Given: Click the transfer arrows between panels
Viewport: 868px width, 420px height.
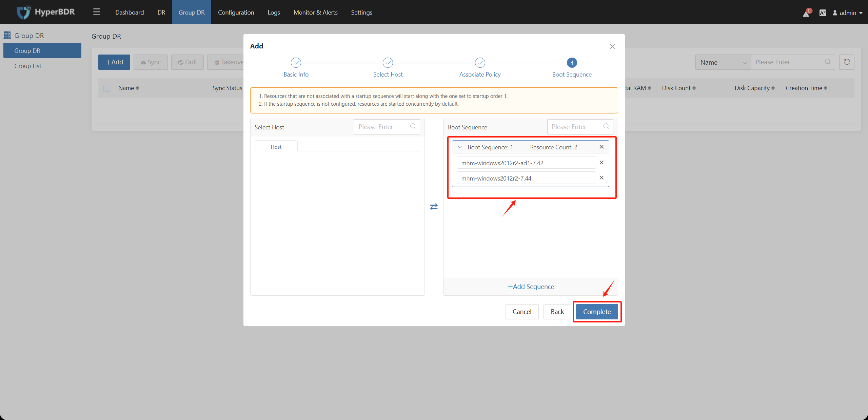Looking at the screenshot, I should tap(434, 207).
